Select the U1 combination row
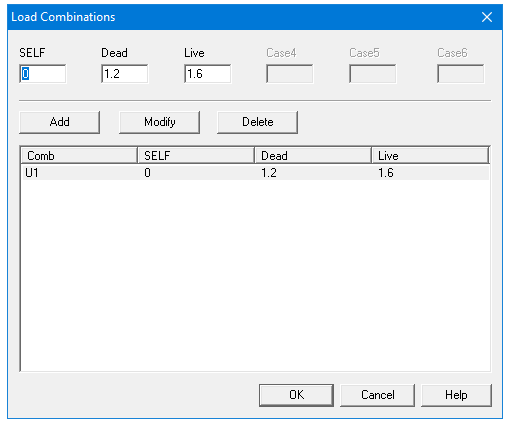510x426 pixels. [x=255, y=173]
